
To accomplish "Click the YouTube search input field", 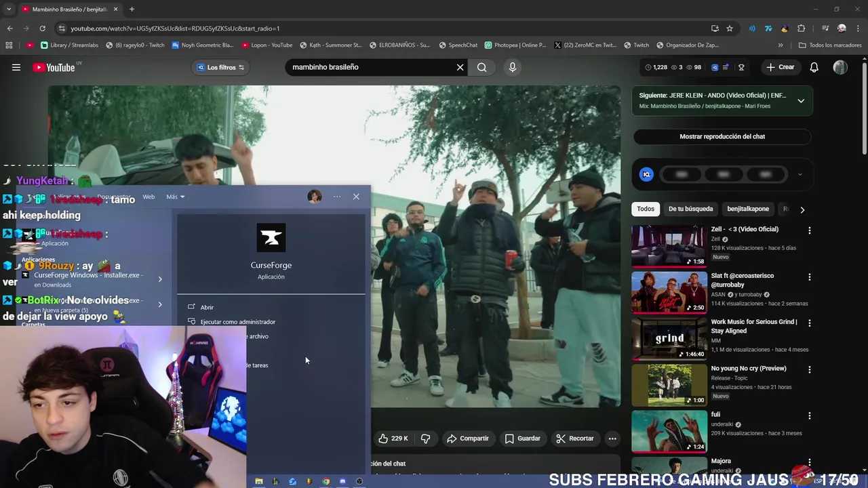I will [370, 67].
